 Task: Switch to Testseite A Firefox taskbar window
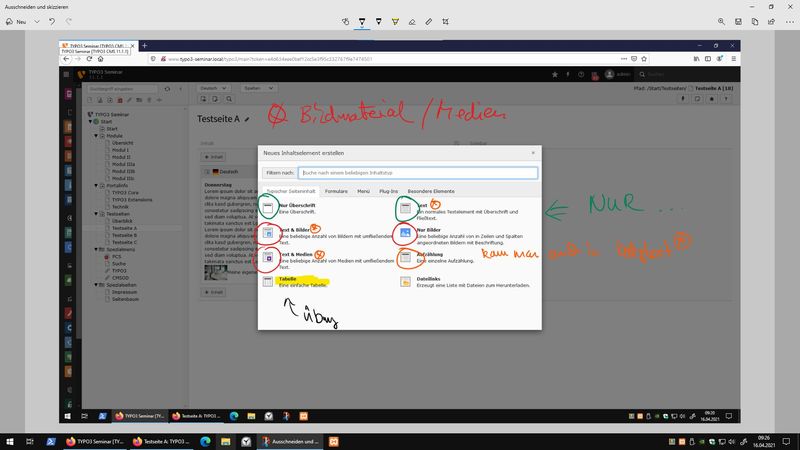click(161, 441)
